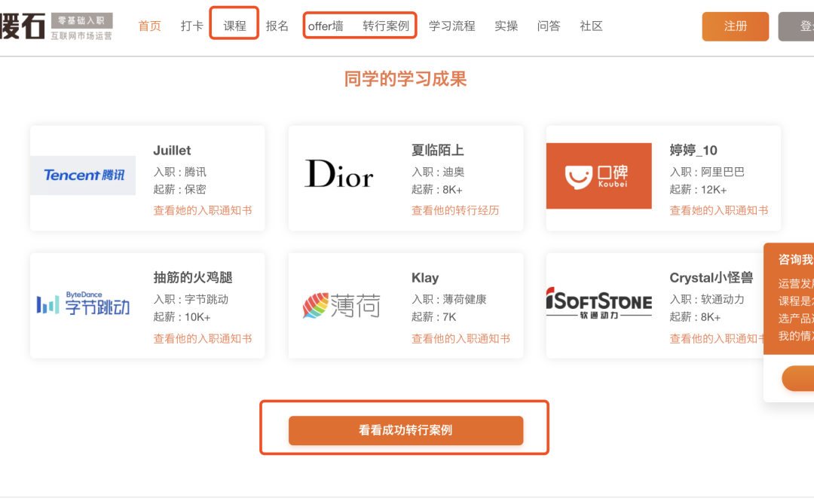
Task: Click the name 夏临陌上
Action: 438,151
